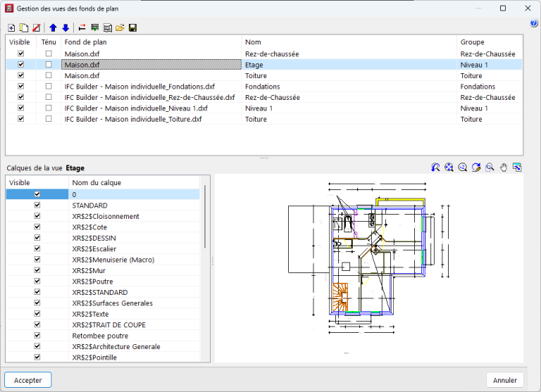Image resolution: width=541 pixels, height=392 pixels.
Task: Click the delete view icon (red slash)
Action: pyautogui.click(x=36, y=28)
